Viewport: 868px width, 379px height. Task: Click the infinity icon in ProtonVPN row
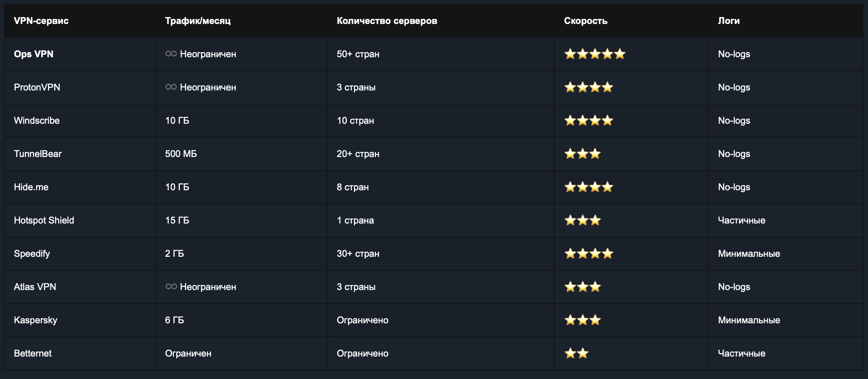click(171, 87)
